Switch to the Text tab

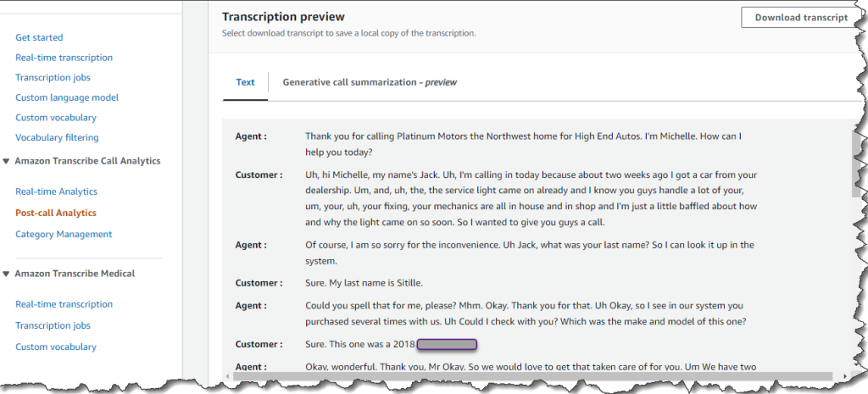(245, 83)
